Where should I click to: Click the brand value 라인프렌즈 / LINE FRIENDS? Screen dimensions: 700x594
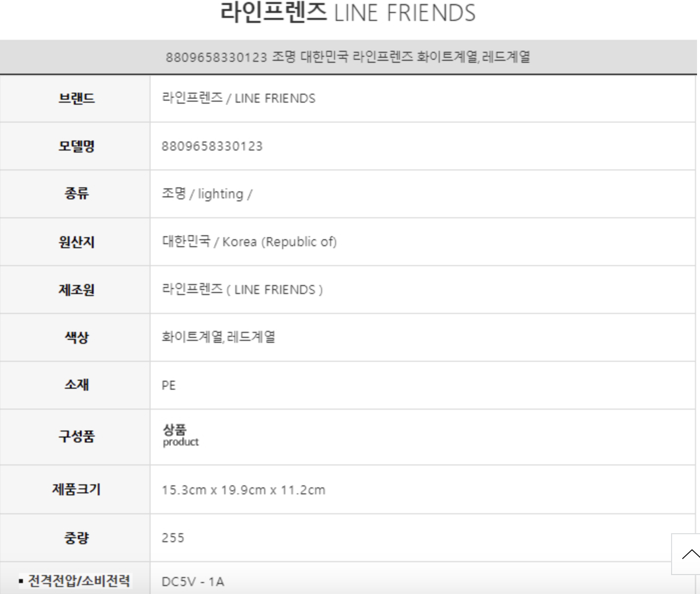click(238, 98)
